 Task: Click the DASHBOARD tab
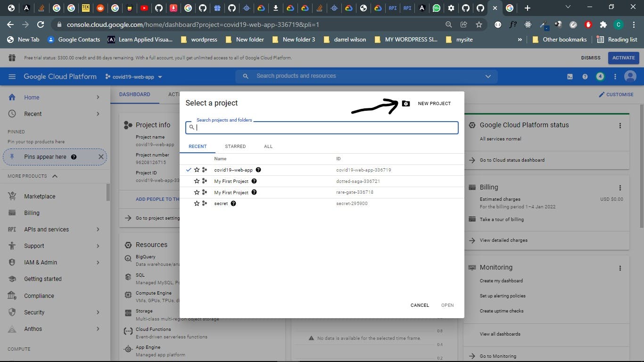click(134, 94)
